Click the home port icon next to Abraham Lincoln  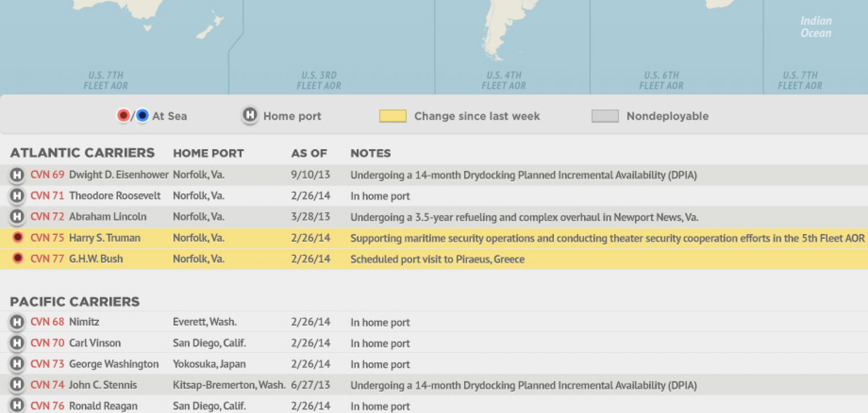pyautogui.click(x=17, y=216)
